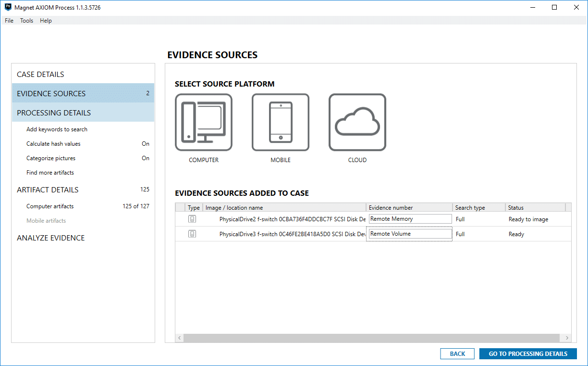This screenshot has height=366, width=588.
Task: Edit the Remote Memory evidence number field
Action: 410,219
